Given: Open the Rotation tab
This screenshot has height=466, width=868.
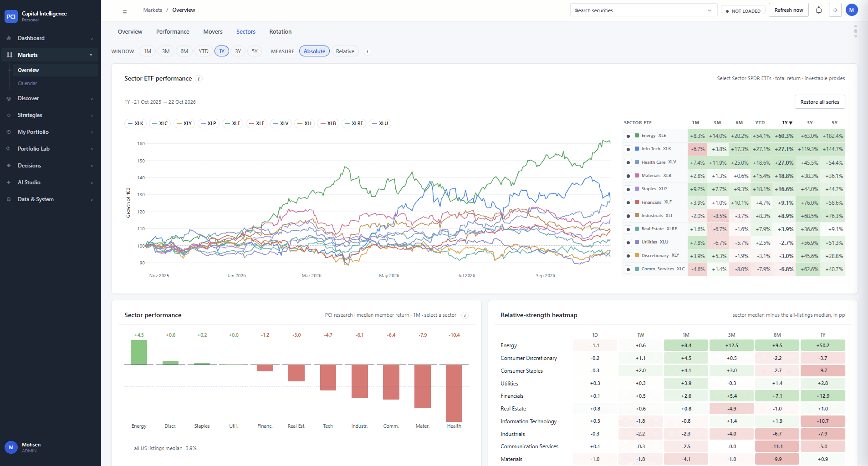Looking at the screenshot, I should point(281,32).
